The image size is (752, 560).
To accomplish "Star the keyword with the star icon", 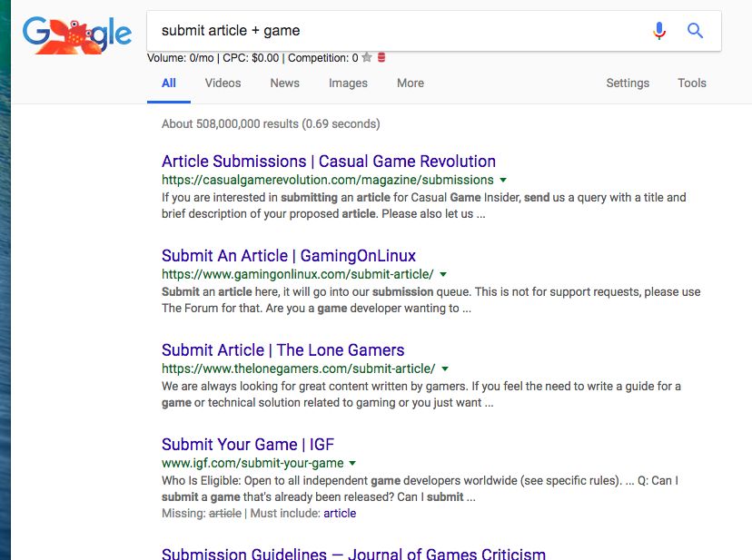I will [x=367, y=57].
